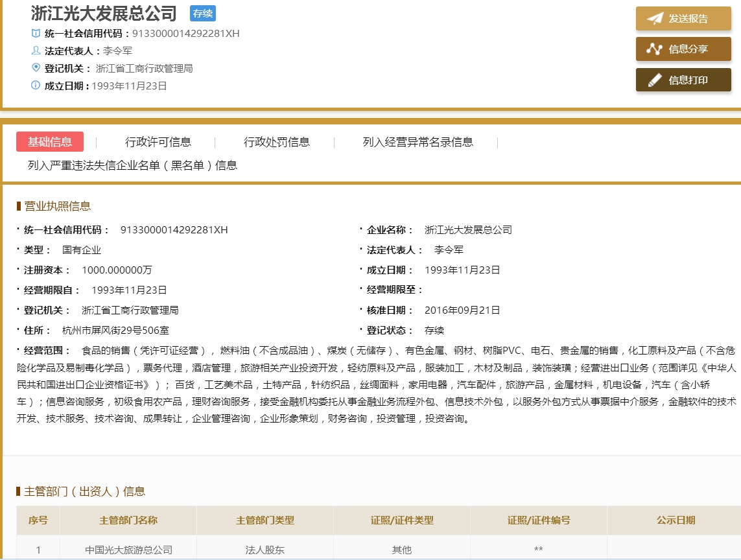Click the paper plane icon on 发送报告
This screenshot has width=741, height=560.
(x=655, y=18)
